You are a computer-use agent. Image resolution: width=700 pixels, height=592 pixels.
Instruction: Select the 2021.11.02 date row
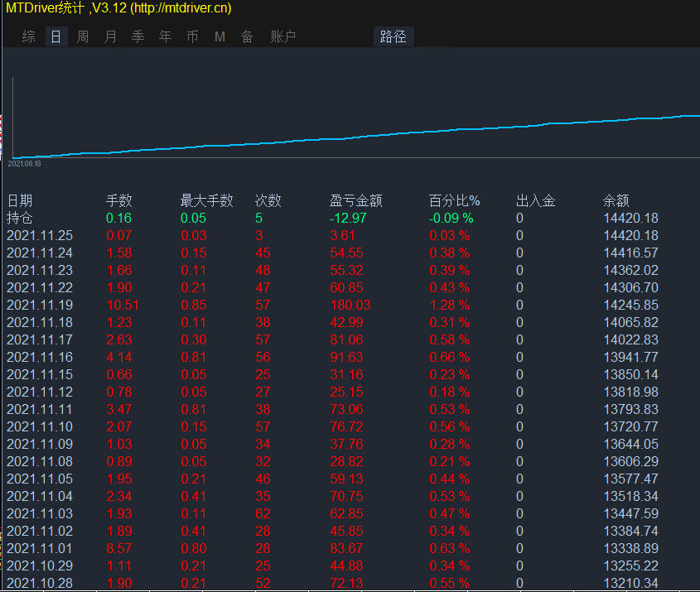coord(40,532)
